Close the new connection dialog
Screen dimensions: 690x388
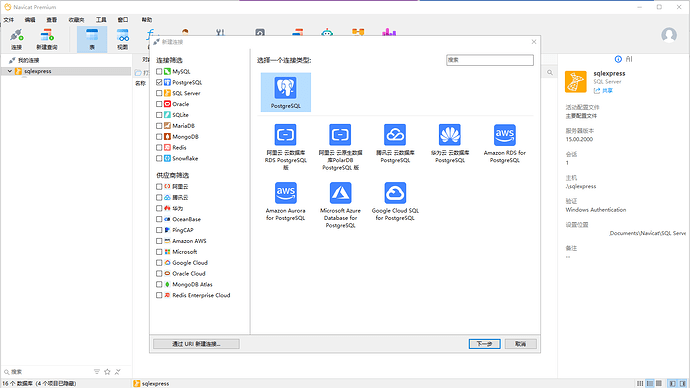(534, 42)
